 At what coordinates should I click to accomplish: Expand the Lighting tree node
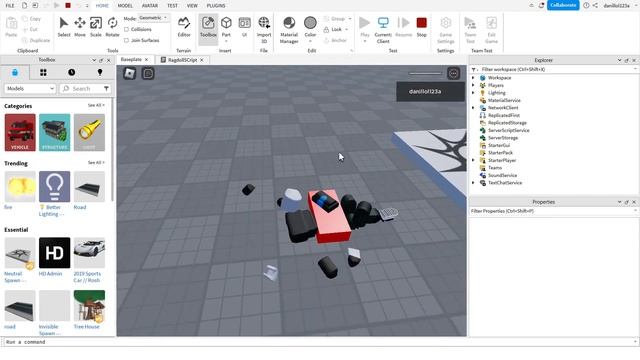(473, 93)
